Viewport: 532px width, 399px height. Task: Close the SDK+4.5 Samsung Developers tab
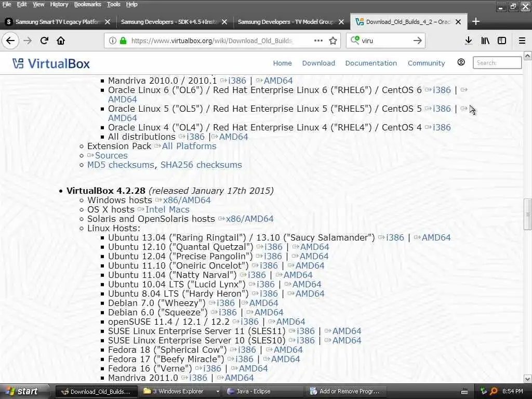[224, 22]
